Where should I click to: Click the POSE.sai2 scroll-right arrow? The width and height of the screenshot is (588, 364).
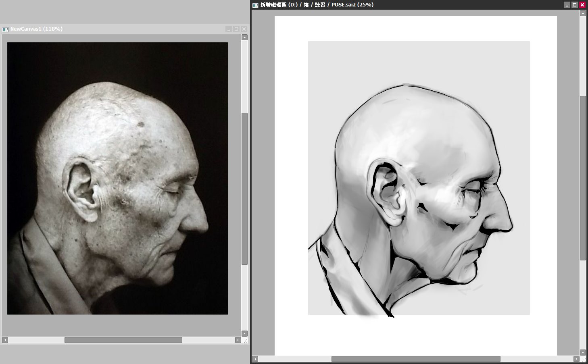point(576,359)
